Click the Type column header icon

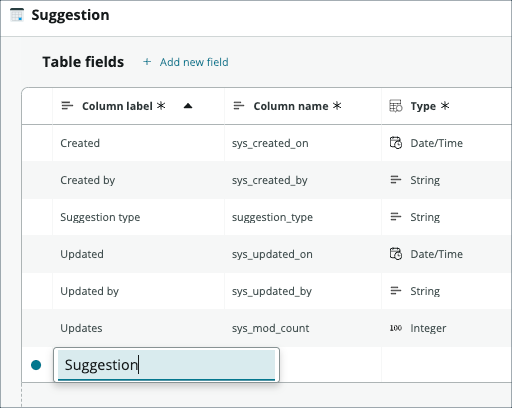pyautogui.click(x=396, y=106)
